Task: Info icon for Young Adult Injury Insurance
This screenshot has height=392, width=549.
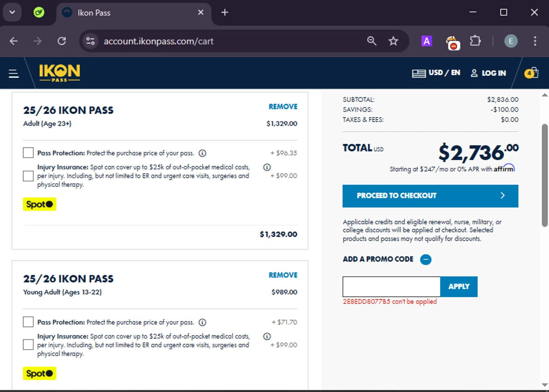Action: (x=267, y=336)
